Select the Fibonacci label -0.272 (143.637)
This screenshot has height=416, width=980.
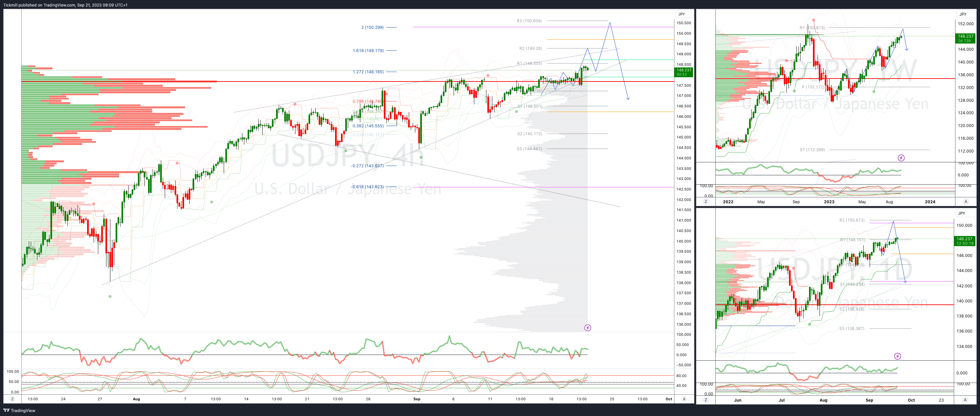pos(367,166)
